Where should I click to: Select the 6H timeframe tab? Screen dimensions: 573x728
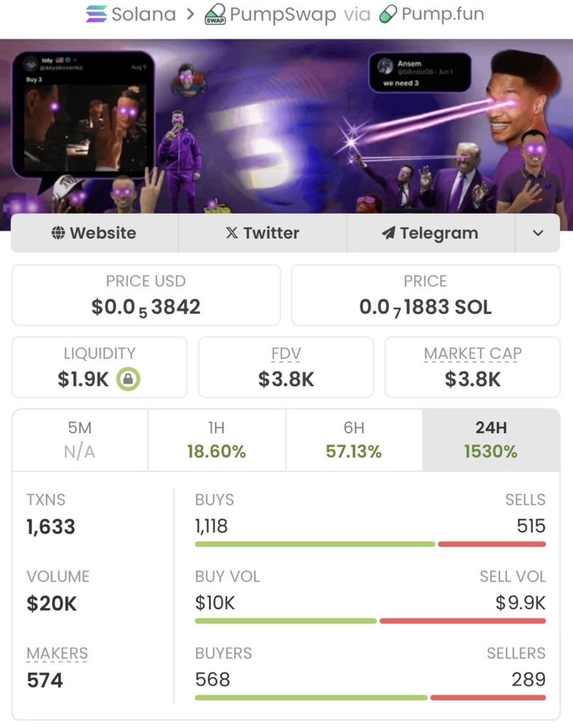[x=354, y=439]
